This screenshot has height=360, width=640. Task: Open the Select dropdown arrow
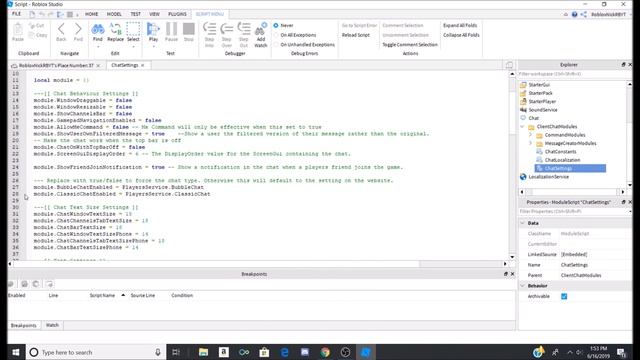pos(133,47)
